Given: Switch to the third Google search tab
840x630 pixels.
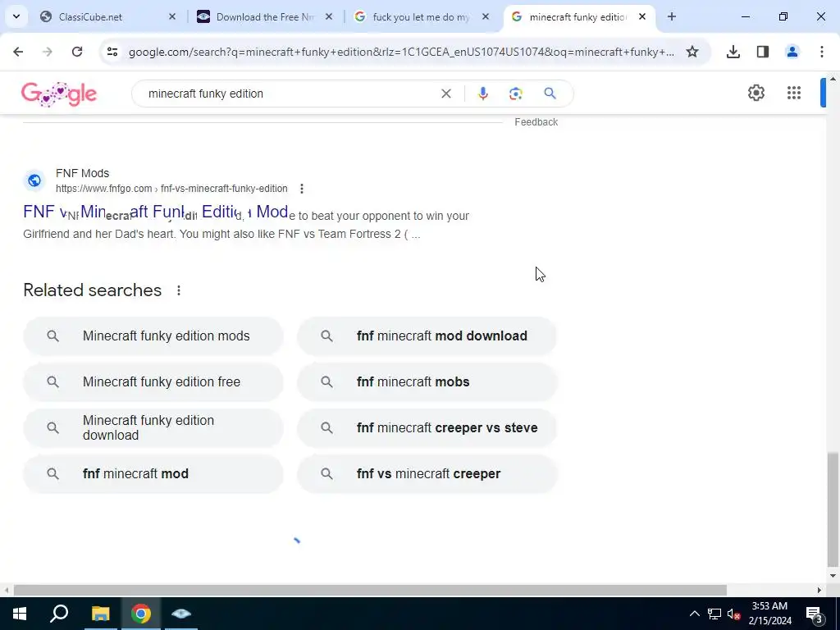Looking at the screenshot, I should pos(421,17).
